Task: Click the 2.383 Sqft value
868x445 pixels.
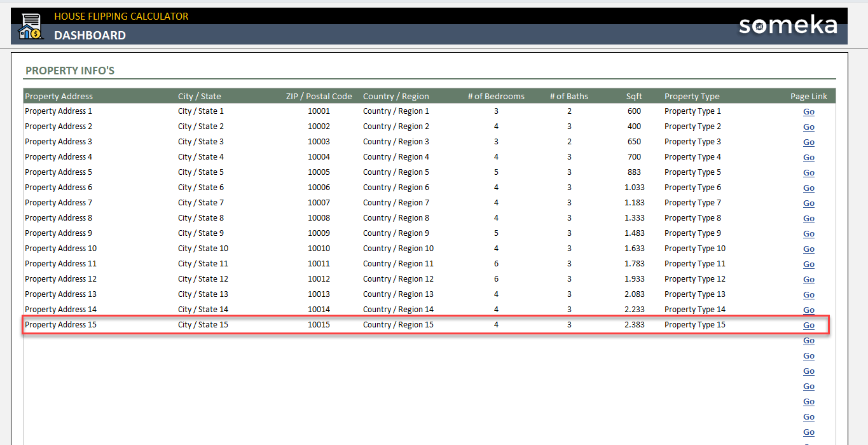Action: click(634, 325)
